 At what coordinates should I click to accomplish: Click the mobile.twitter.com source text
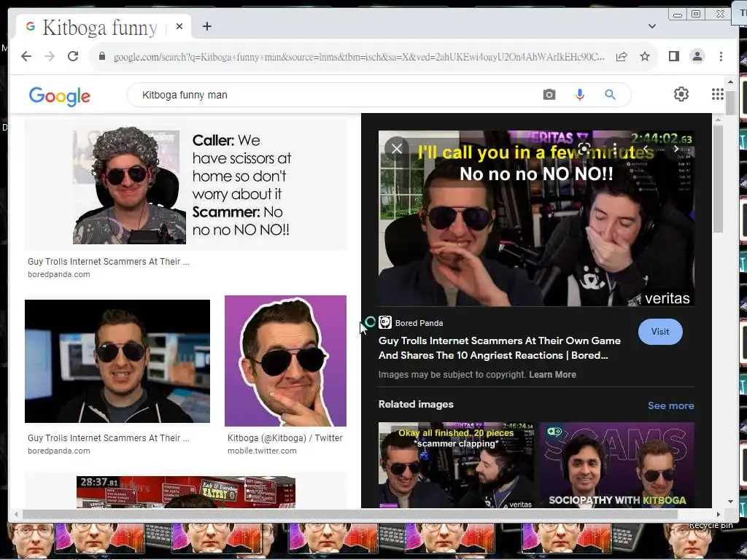(262, 451)
